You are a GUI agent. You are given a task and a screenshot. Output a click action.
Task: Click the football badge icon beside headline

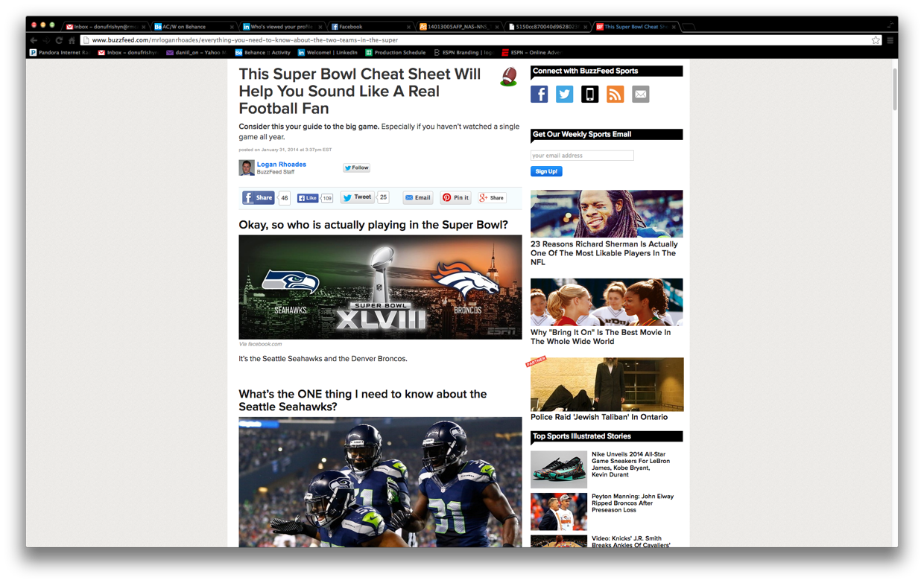click(x=509, y=76)
